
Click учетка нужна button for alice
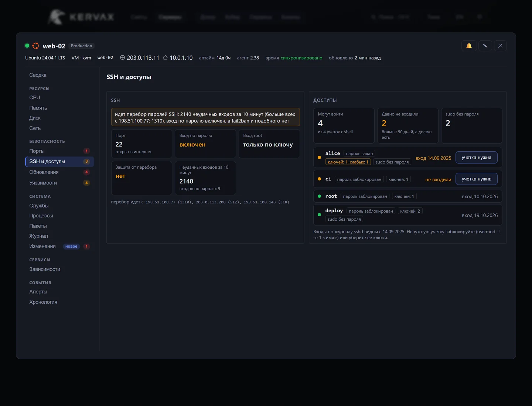pyautogui.click(x=476, y=158)
